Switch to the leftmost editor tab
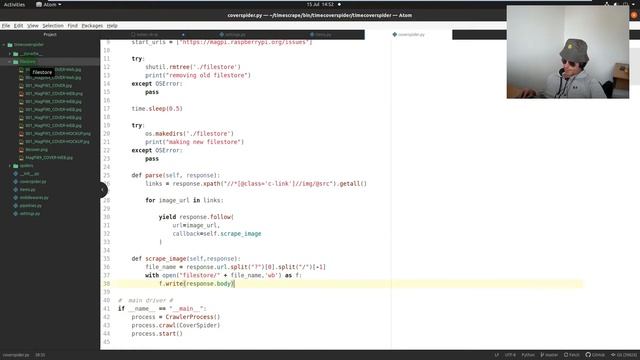Image resolution: width=640 pixels, height=360 pixels. 144,35
